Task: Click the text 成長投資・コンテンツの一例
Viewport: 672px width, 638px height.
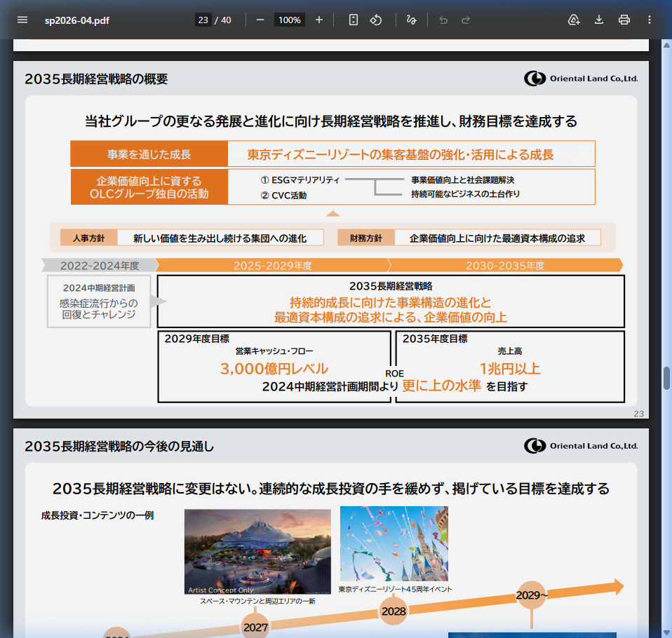Action: pos(98,515)
